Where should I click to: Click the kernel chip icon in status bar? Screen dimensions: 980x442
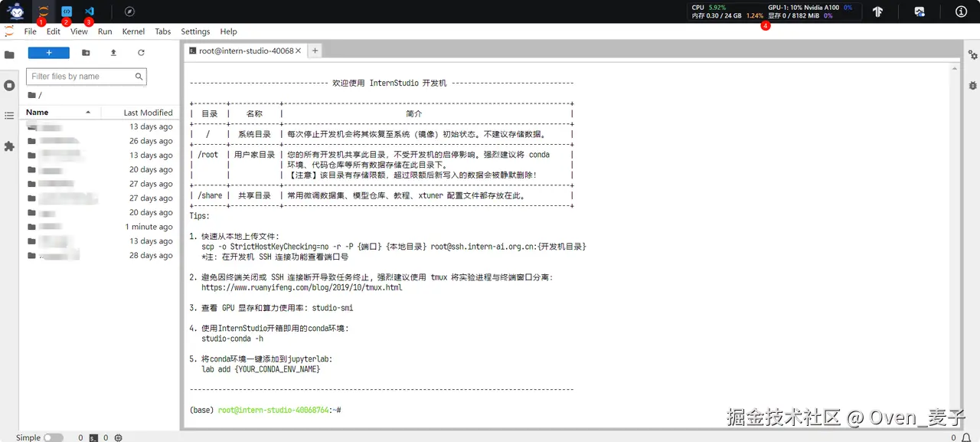(x=118, y=437)
